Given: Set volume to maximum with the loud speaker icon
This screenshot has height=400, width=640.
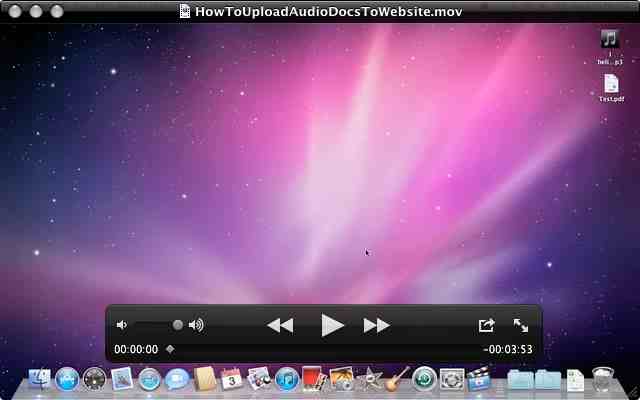Looking at the screenshot, I should [x=196, y=325].
